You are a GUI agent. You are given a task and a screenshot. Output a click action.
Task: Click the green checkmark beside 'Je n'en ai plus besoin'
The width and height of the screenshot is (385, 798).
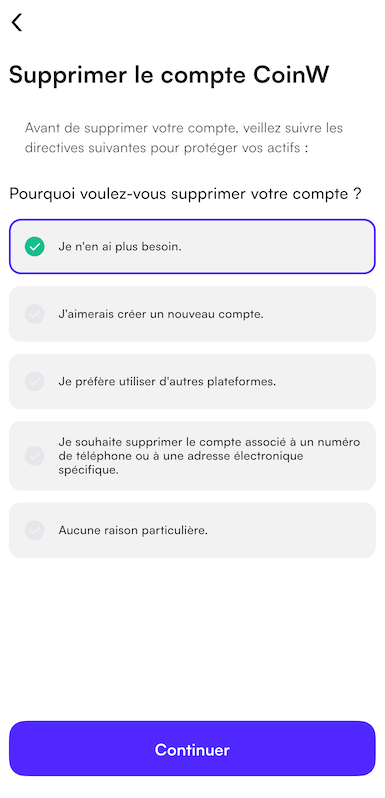35,247
